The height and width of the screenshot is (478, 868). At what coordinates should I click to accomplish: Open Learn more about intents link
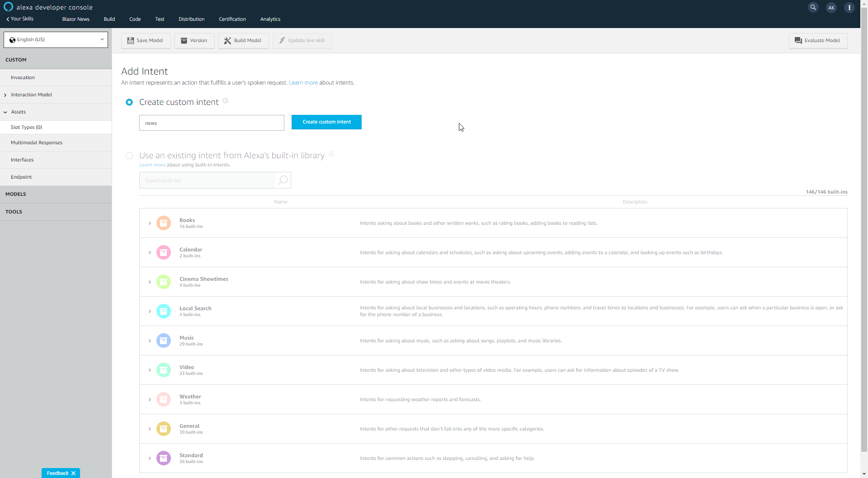[303, 83]
